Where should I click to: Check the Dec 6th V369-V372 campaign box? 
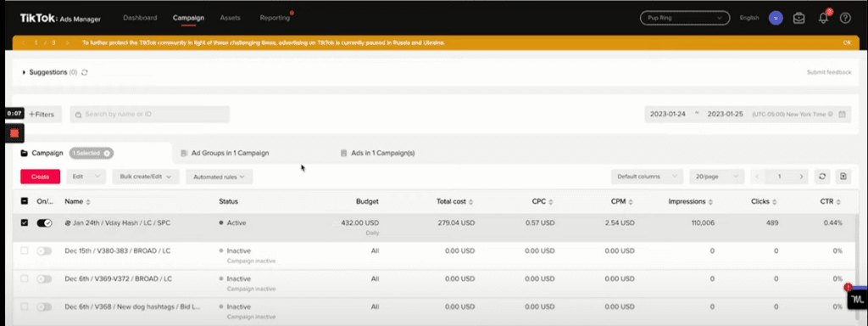click(x=24, y=278)
